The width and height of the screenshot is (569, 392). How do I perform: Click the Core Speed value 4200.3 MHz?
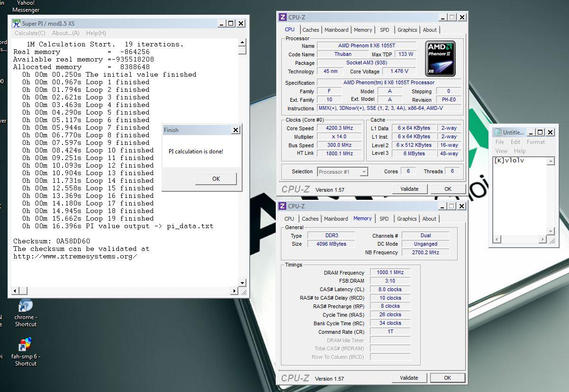tap(339, 128)
